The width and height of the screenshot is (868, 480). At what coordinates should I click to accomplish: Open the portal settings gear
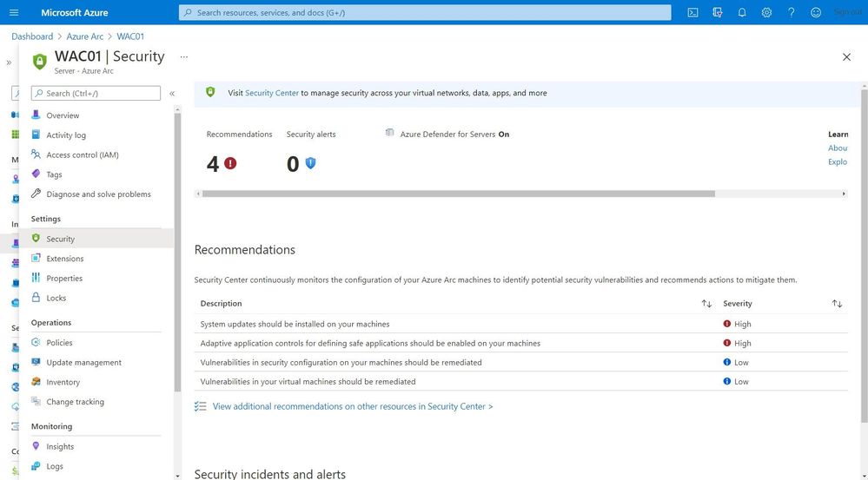(766, 12)
